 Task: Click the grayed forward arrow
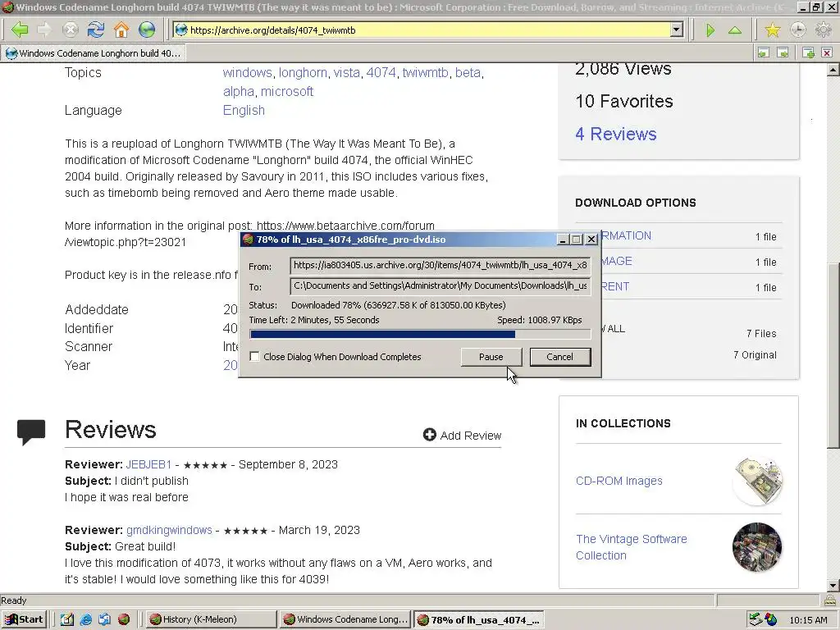pos(45,30)
